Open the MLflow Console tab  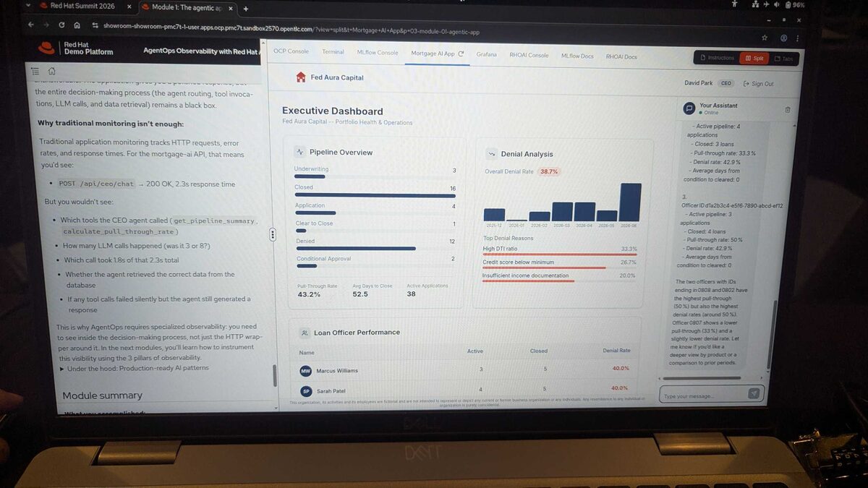coord(377,53)
